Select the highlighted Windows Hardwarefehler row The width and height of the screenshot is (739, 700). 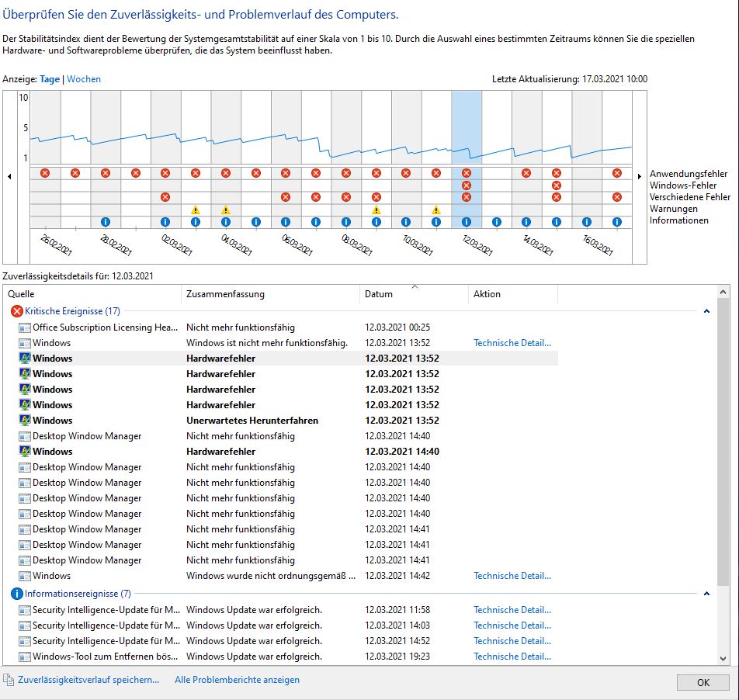pyautogui.click(x=287, y=359)
